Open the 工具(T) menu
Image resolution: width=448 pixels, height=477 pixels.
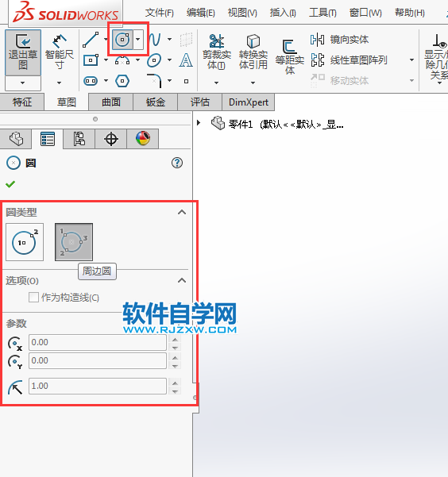coord(322,13)
